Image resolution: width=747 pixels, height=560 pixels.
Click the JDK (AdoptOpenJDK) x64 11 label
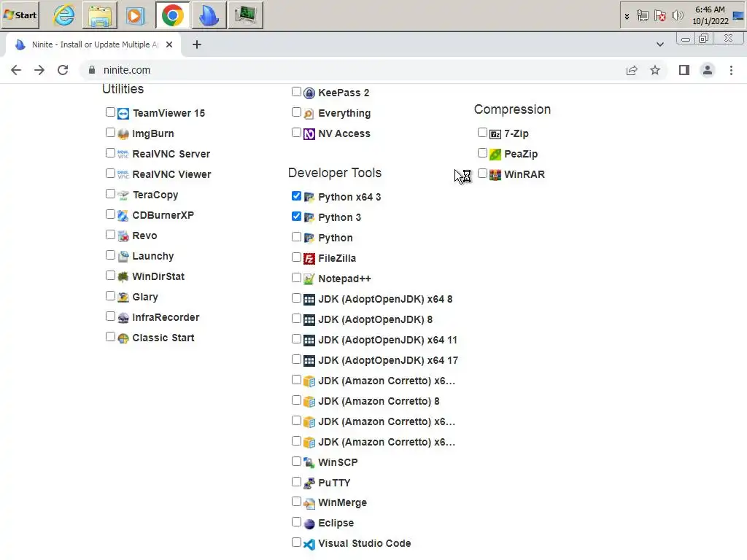[388, 340]
